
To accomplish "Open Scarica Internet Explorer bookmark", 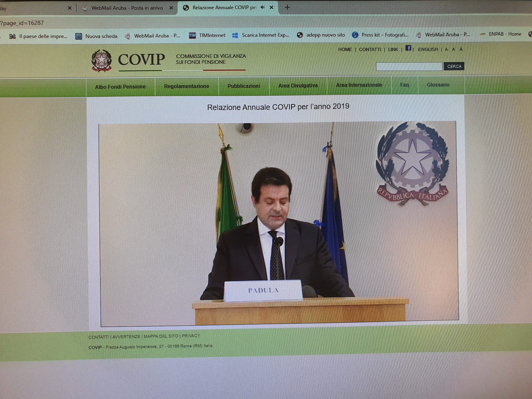I will pyautogui.click(x=261, y=35).
